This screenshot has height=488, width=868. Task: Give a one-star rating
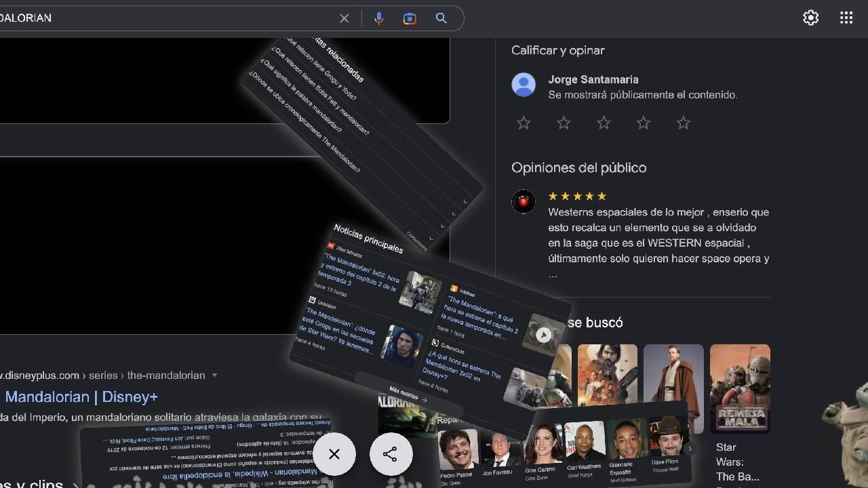(523, 123)
